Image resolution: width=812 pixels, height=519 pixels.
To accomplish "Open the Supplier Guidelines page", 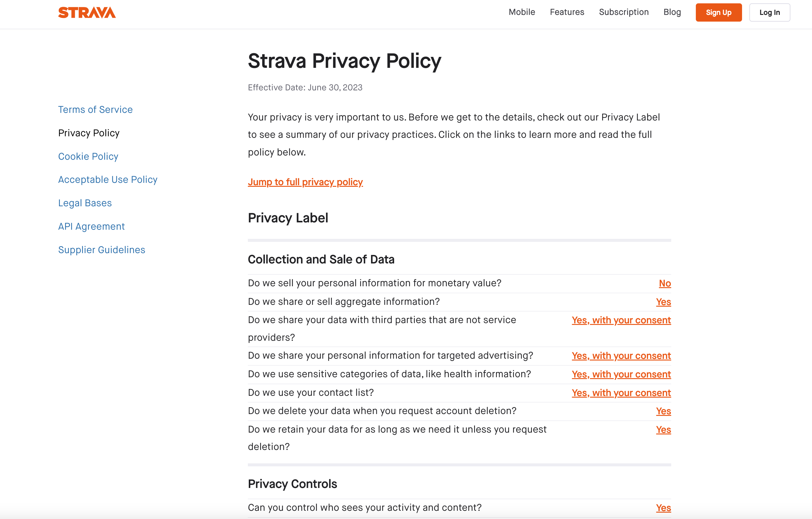I will (102, 249).
